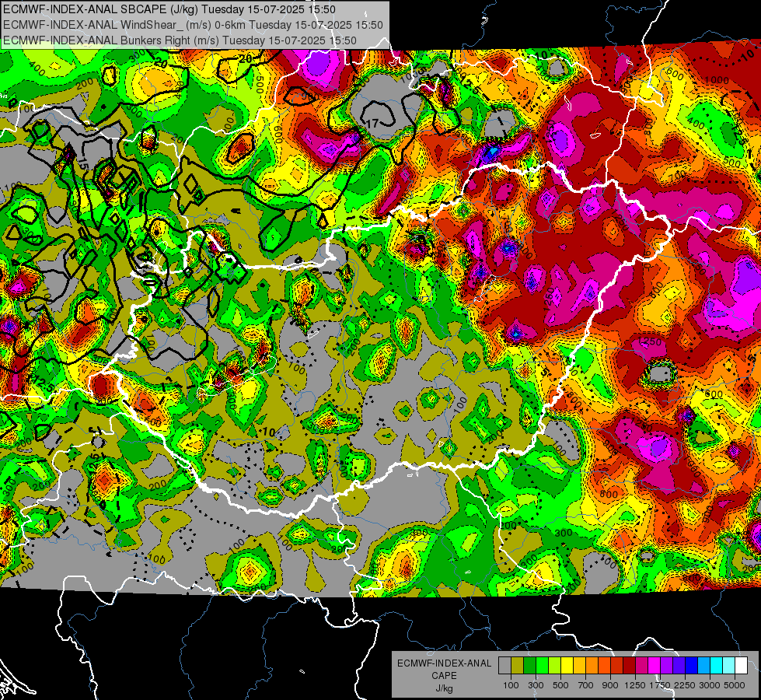
Task: Choose the amber legend swatch before 700
Action: coord(579,666)
